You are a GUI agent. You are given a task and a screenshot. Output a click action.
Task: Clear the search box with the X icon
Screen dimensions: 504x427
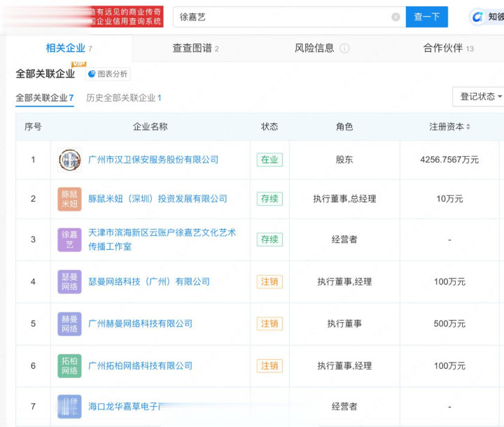[395, 17]
